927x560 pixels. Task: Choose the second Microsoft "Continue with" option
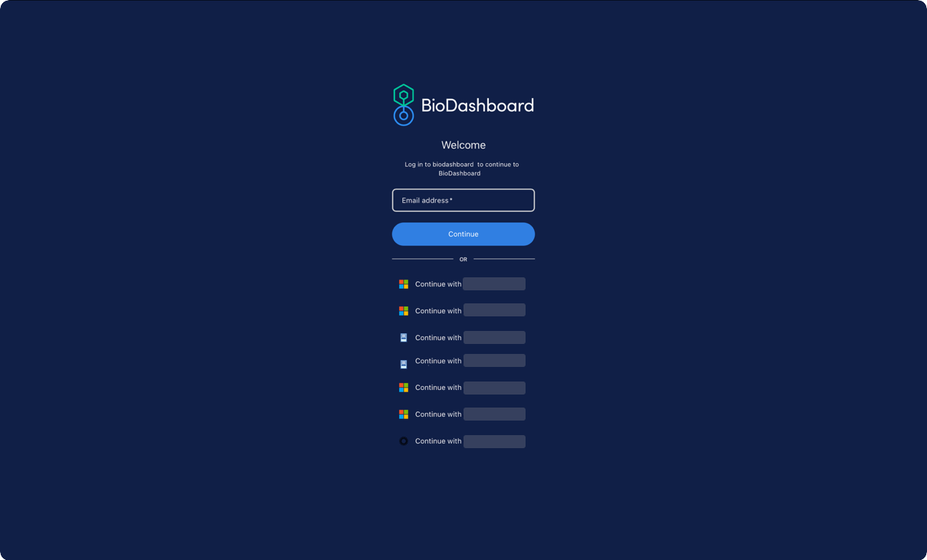coord(463,311)
